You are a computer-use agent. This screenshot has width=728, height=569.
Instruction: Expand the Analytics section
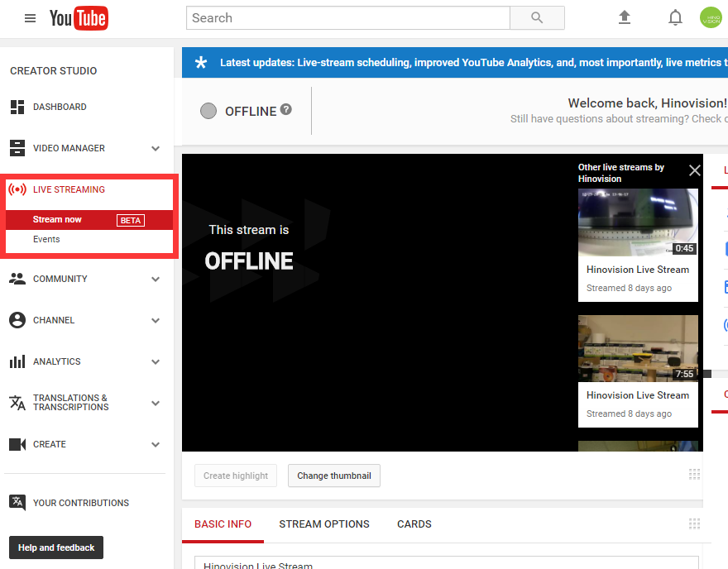[x=156, y=362]
